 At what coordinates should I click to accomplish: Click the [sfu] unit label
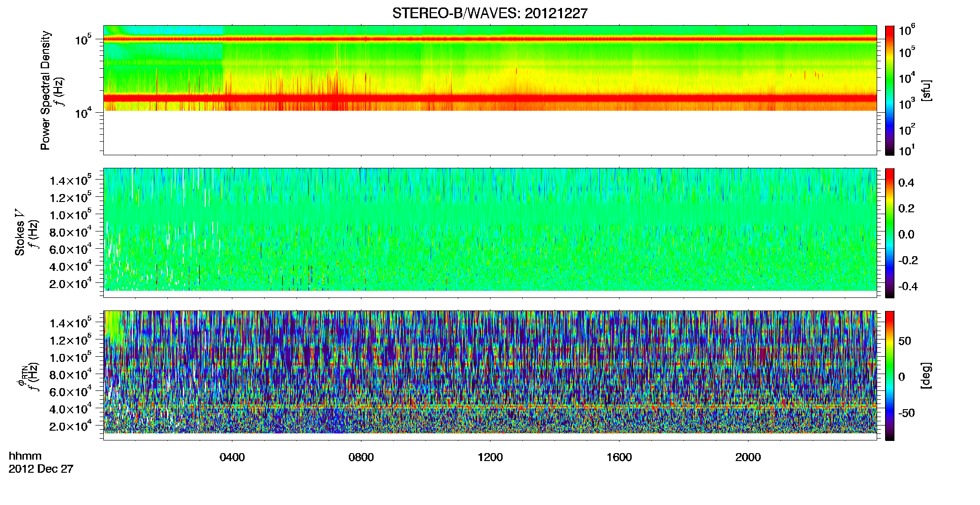926,90
